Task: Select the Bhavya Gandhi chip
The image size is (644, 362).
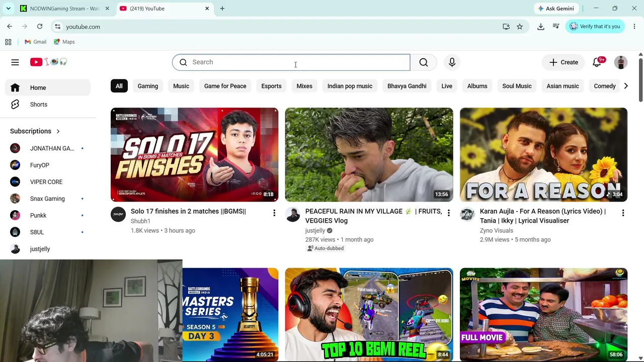Action: pos(407,86)
